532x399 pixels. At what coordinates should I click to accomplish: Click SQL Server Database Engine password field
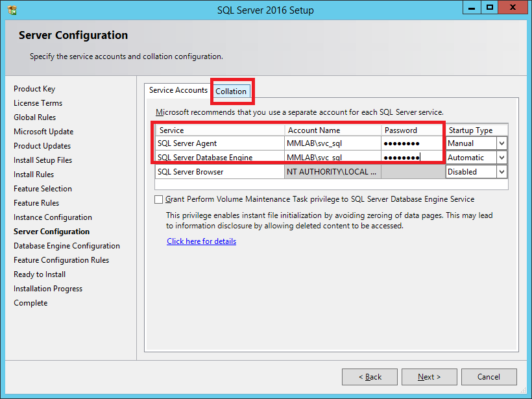(x=412, y=158)
